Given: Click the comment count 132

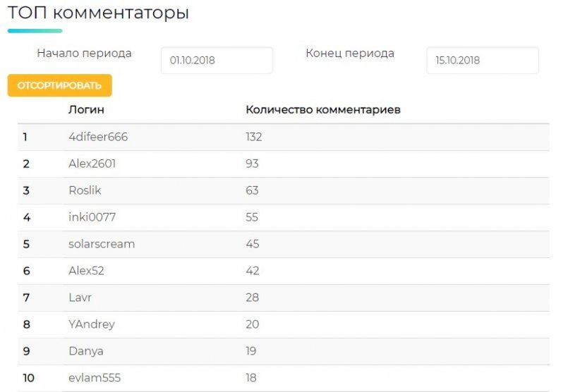Looking at the screenshot, I should point(253,137).
